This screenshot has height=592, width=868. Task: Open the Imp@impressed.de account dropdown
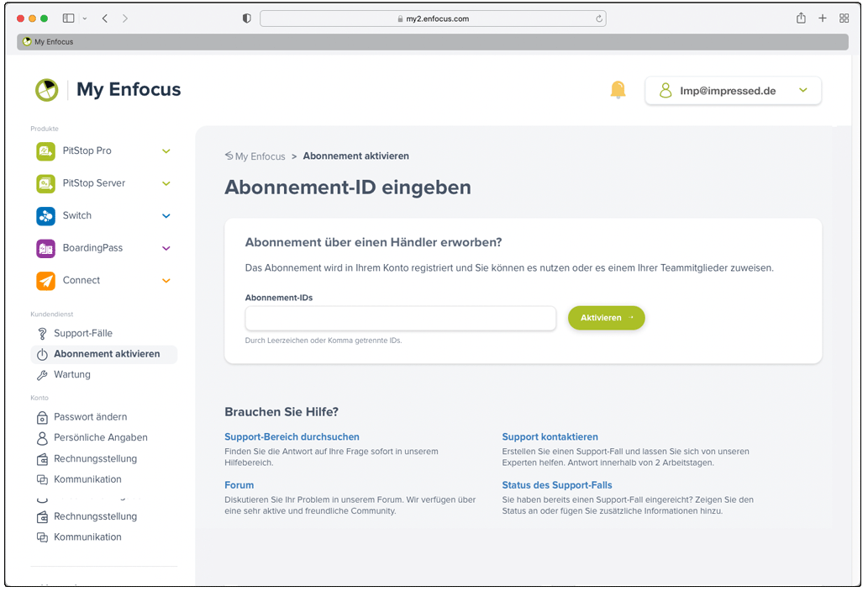click(733, 90)
